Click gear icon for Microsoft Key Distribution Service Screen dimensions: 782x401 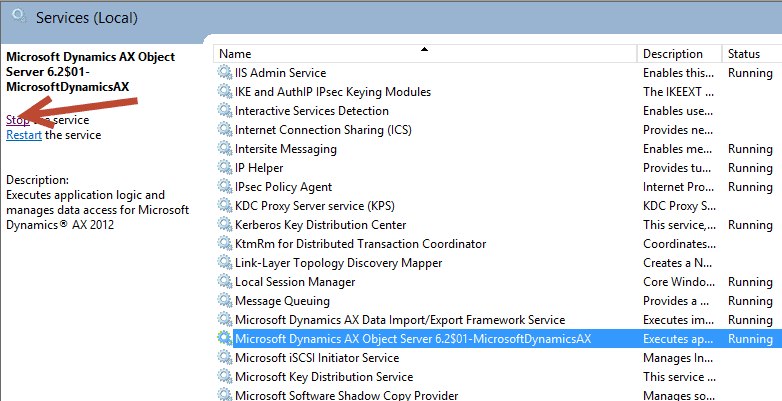224,376
